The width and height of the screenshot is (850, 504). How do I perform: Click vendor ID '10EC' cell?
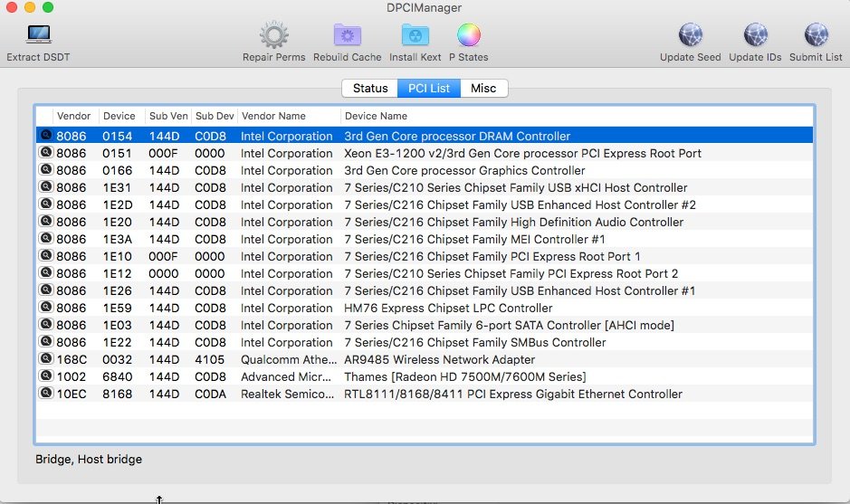point(72,394)
